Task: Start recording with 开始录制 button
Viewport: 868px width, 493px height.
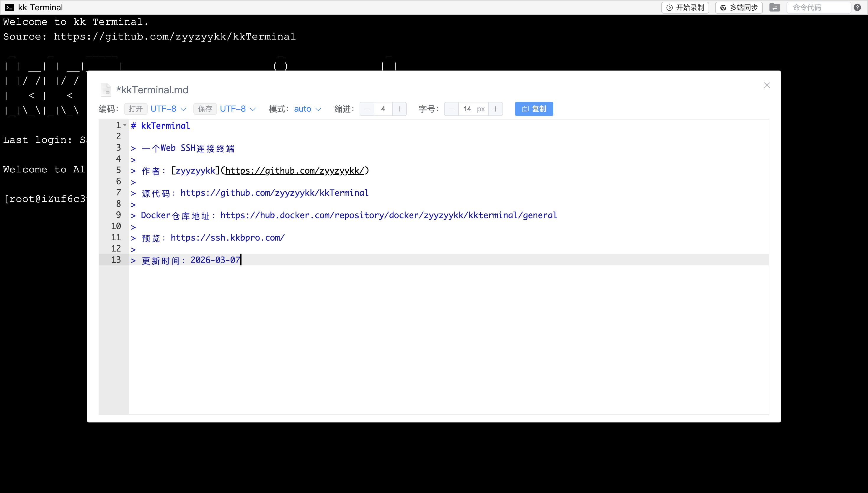Action: pyautogui.click(x=685, y=7)
